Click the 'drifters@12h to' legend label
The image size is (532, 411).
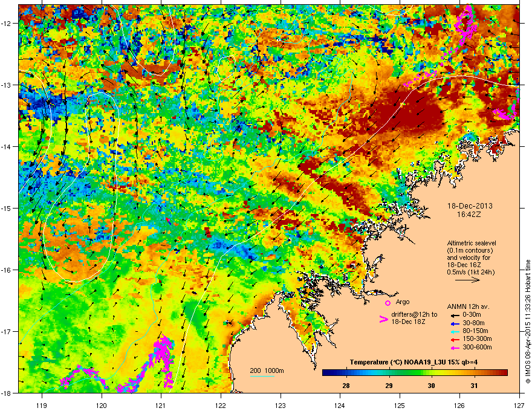coord(414,315)
